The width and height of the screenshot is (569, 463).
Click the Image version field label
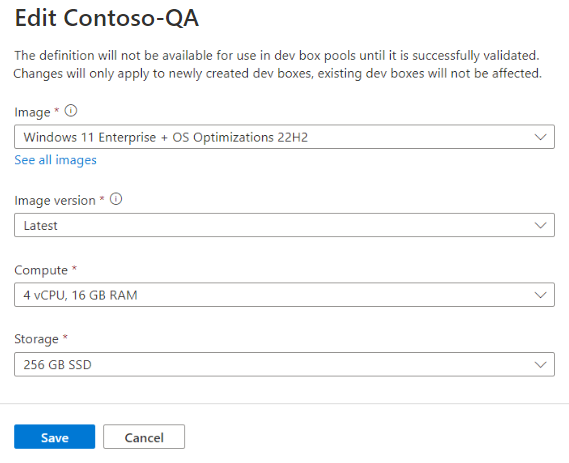click(55, 200)
